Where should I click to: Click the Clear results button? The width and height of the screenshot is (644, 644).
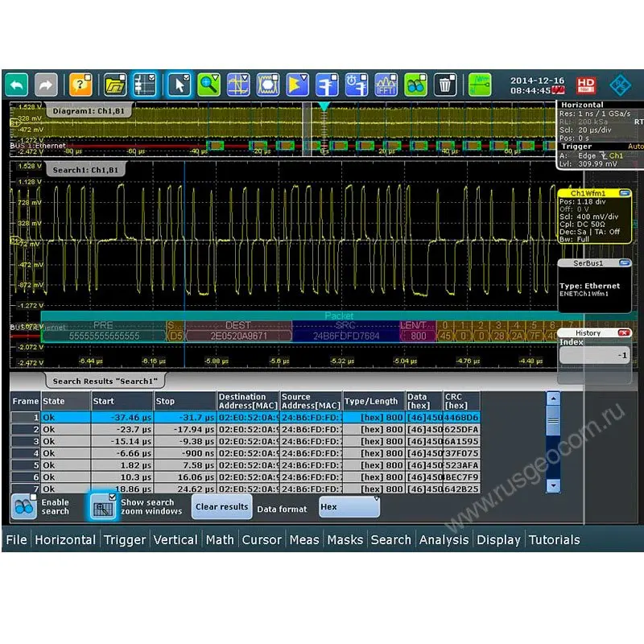[x=221, y=507]
